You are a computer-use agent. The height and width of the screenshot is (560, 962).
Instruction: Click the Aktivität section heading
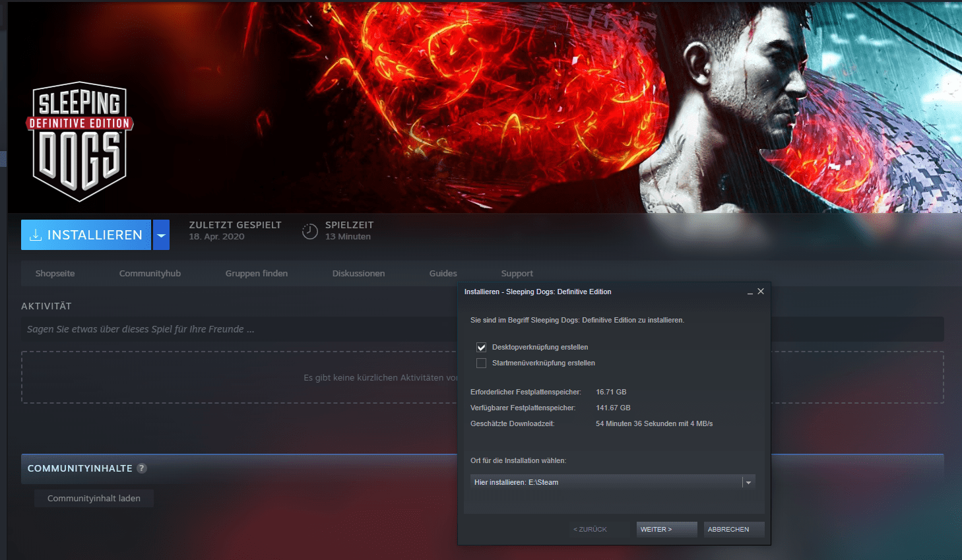46,306
